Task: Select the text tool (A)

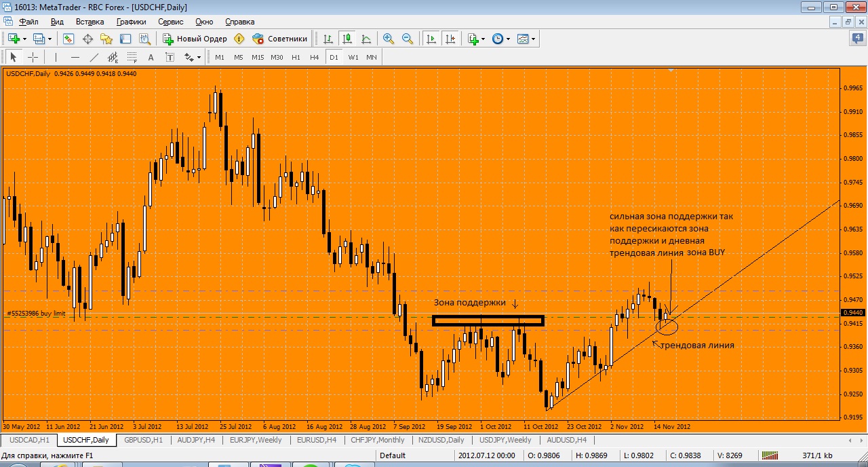Action: click(151, 58)
